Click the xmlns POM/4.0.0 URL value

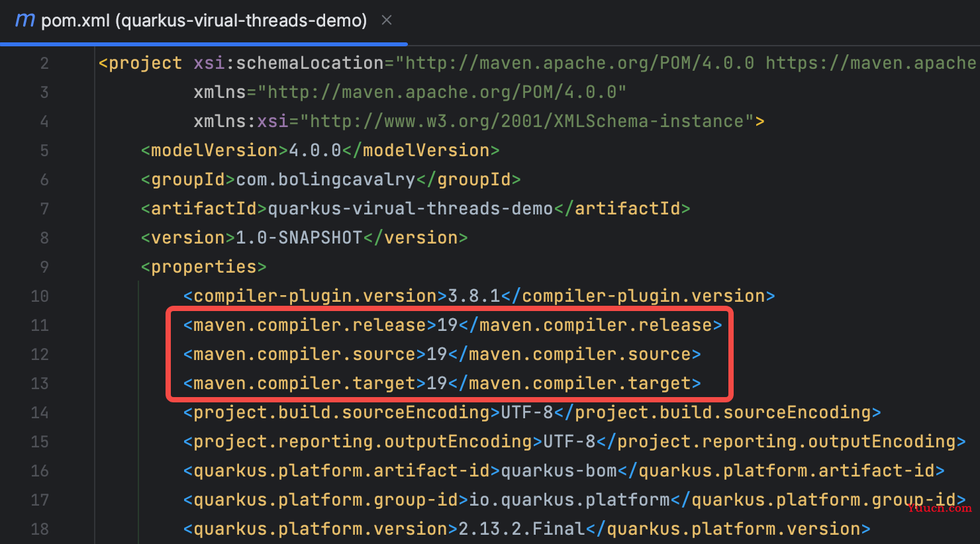pyautogui.click(x=442, y=92)
